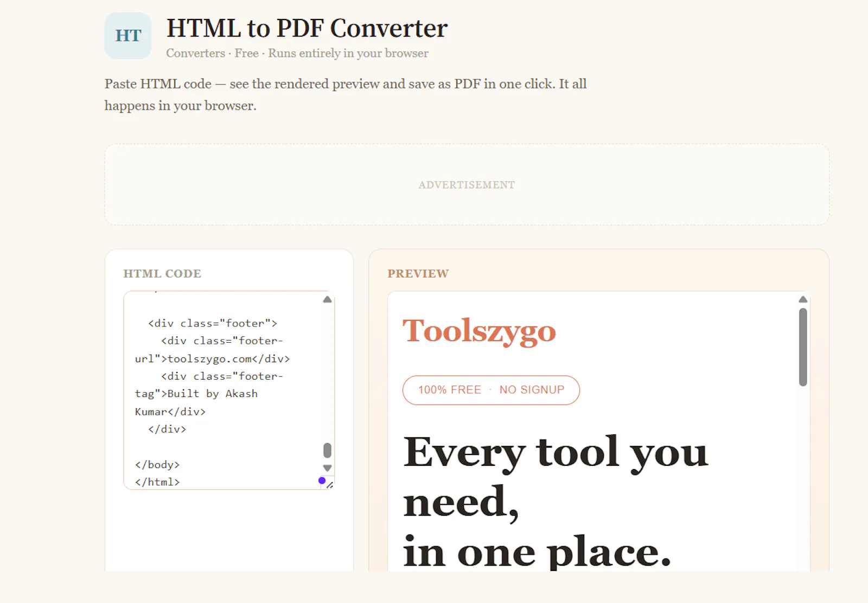Click the 'Paste HTML code' description paragraph
This screenshot has height=603, width=868.
(x=346, y=95)
